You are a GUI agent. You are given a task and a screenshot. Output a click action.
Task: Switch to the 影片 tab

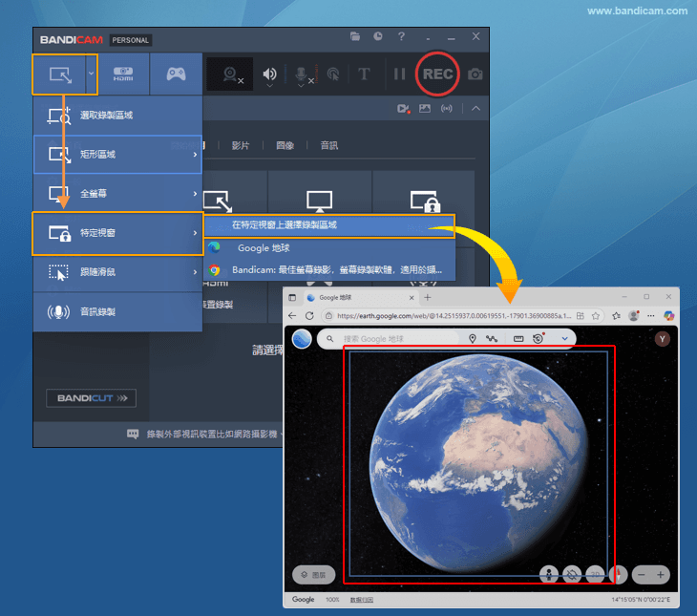click(241, 145)
